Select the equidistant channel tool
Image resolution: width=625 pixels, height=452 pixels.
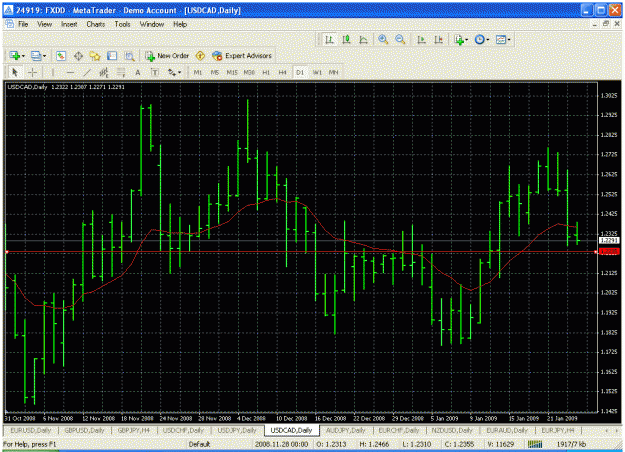104,72
